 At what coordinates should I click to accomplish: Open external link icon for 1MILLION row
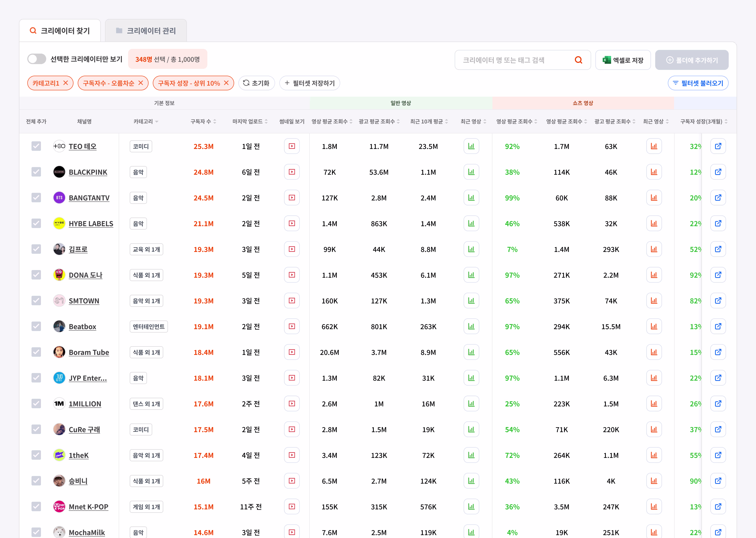(718, 403)
